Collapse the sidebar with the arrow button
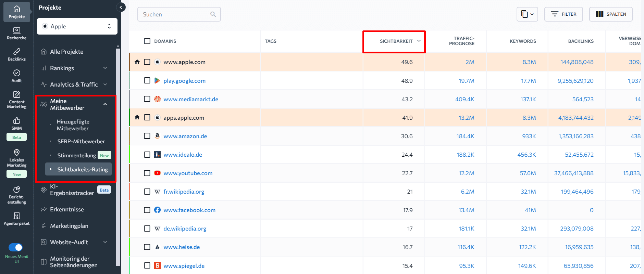This screenshot has width=644, height=274. [x=121, y=7]
